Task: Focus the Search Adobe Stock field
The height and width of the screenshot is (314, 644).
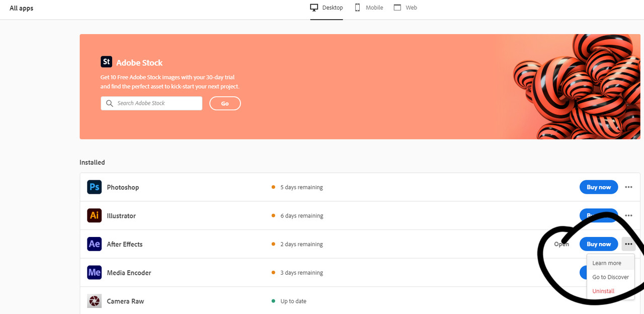Action: [x=151, y=103]
